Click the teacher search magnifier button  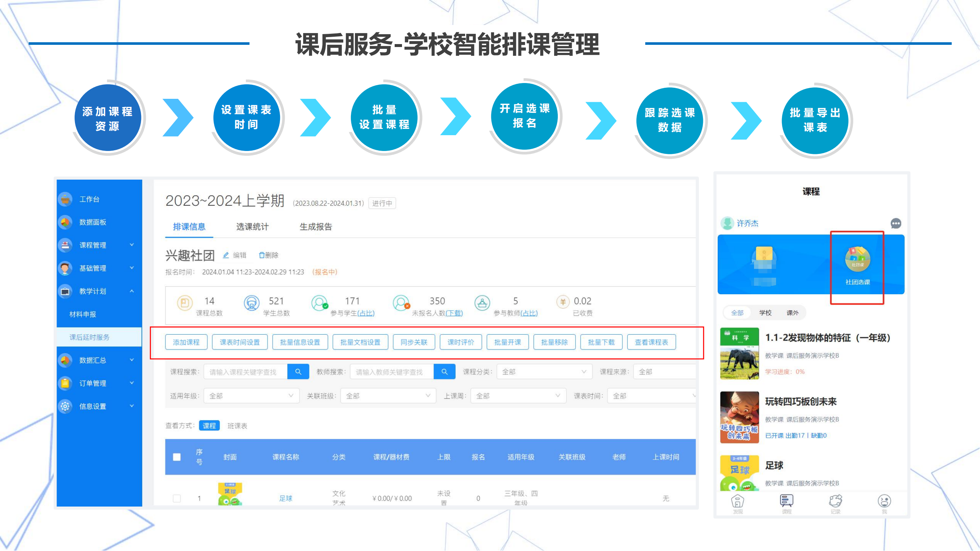(x=444, y=372)
